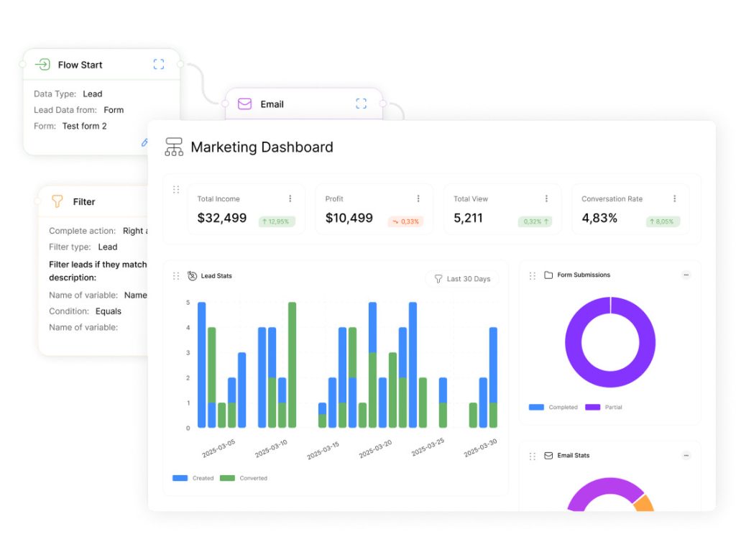The height and width of the screenshot is (560, 736).
Task: Open the Email Stats widget more menu
Action: 686,456
